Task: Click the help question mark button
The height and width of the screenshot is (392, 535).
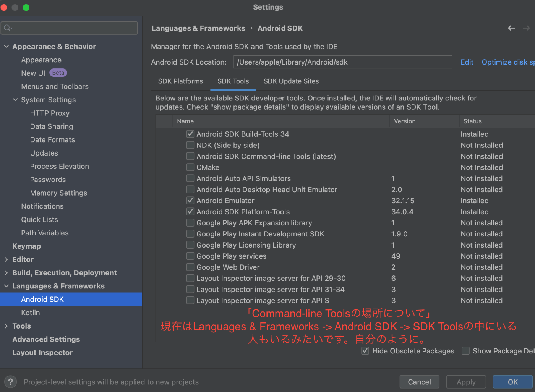Action: 11,382
